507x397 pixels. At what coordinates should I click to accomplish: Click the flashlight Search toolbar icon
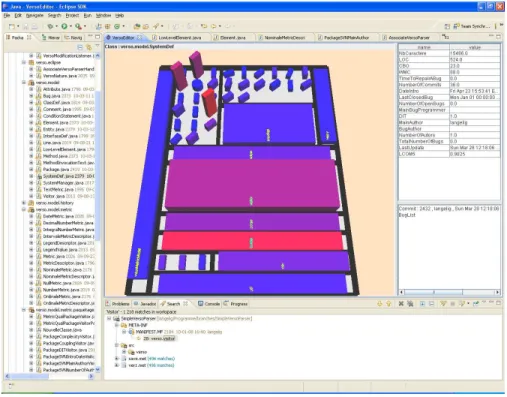click(156, 26)
